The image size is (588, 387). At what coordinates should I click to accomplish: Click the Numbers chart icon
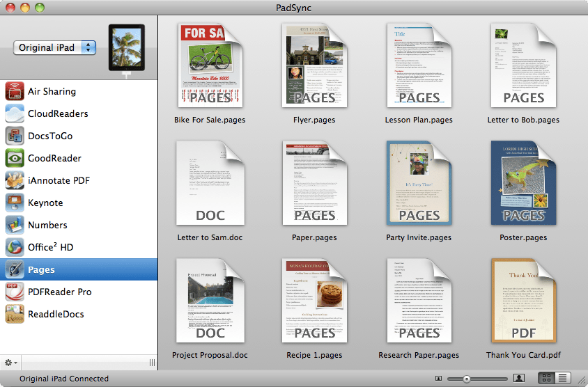pos(15,225)
